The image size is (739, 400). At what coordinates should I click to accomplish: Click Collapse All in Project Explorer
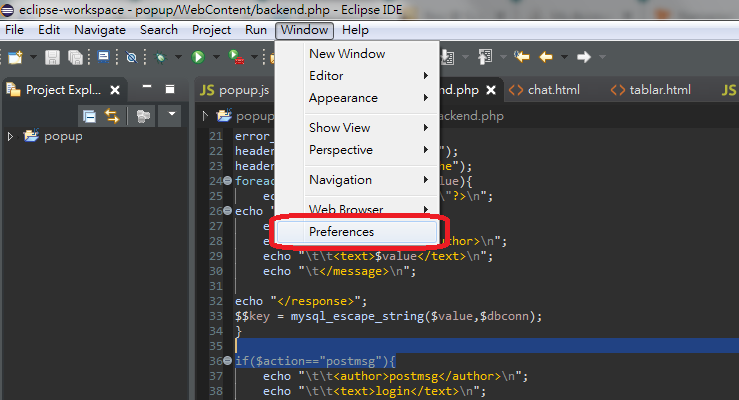[x=89, y=116]
